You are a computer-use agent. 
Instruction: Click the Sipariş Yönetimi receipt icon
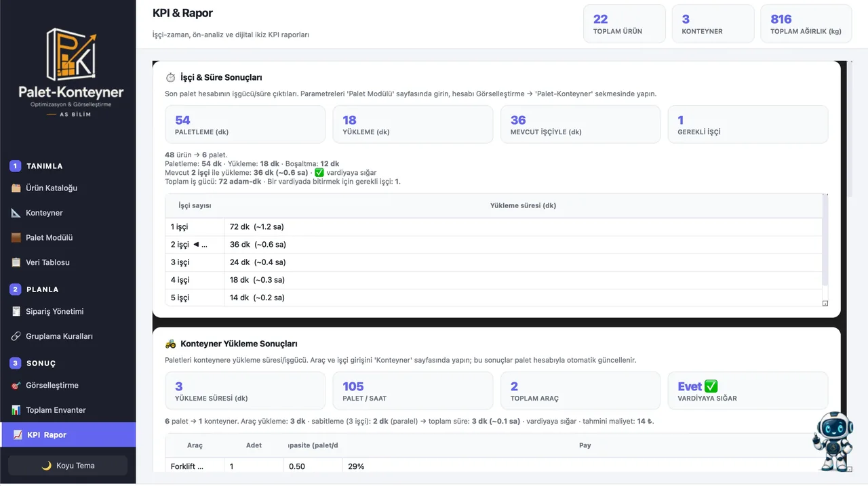16,312
